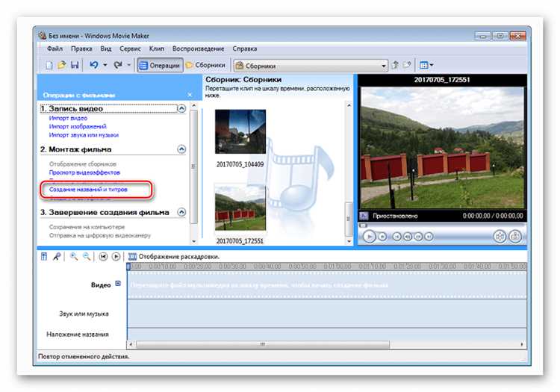Viewport: 560px width, 392px height.
Task: Click the New Collection Folder icon
Action: click(407, 65)
